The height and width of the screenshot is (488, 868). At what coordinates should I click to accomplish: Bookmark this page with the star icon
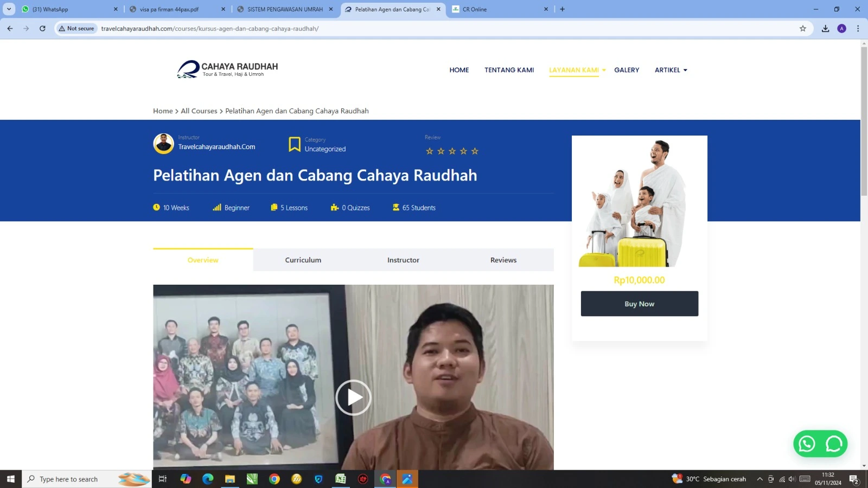pyautogui.click(x=803, y=29)
